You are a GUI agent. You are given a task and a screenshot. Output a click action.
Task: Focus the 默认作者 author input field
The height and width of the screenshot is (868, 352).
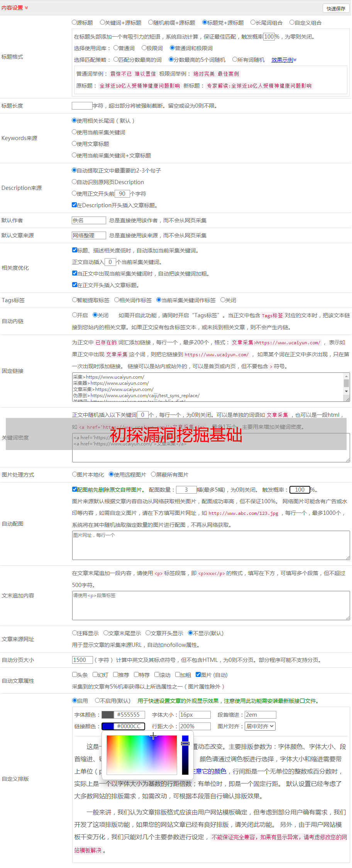89,220
